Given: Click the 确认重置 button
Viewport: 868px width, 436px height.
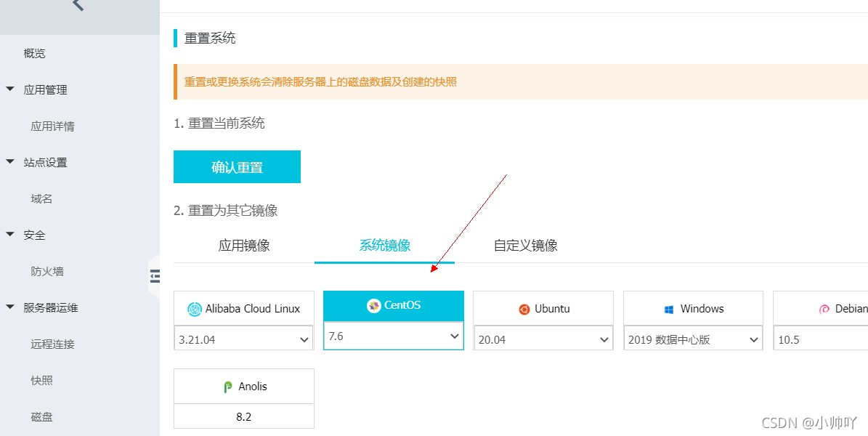Looking at the screenshot, I should [x=237, y=166].
